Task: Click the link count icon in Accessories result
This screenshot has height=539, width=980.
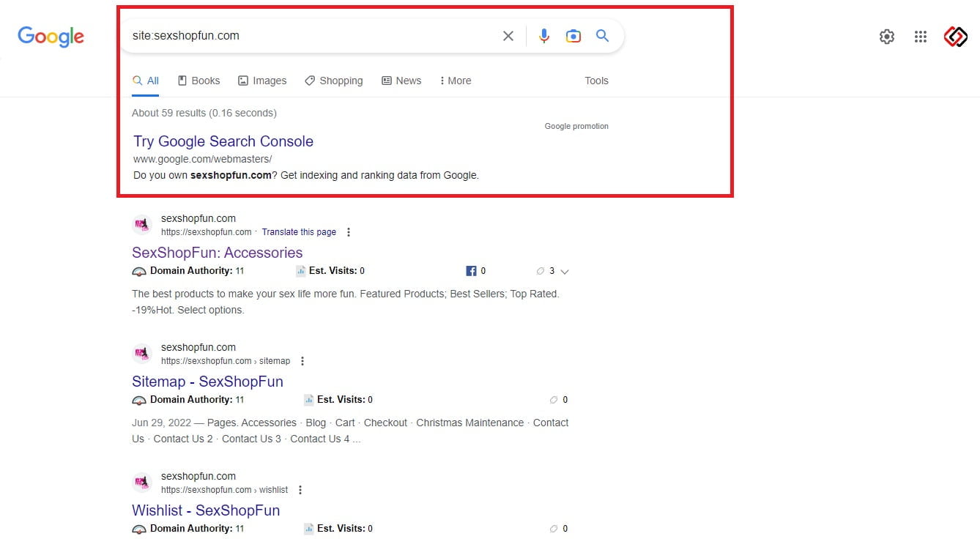Action: pos(541,271)
